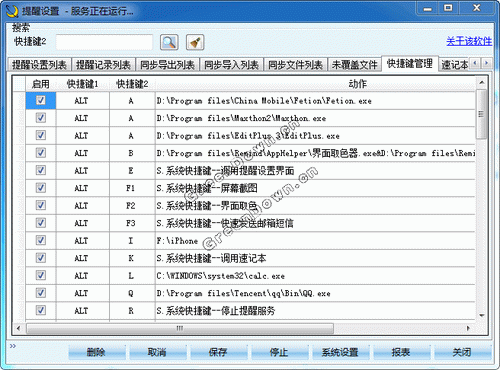Click the magnifier search icon
The image size is (500, 370).
click(169, 42)
